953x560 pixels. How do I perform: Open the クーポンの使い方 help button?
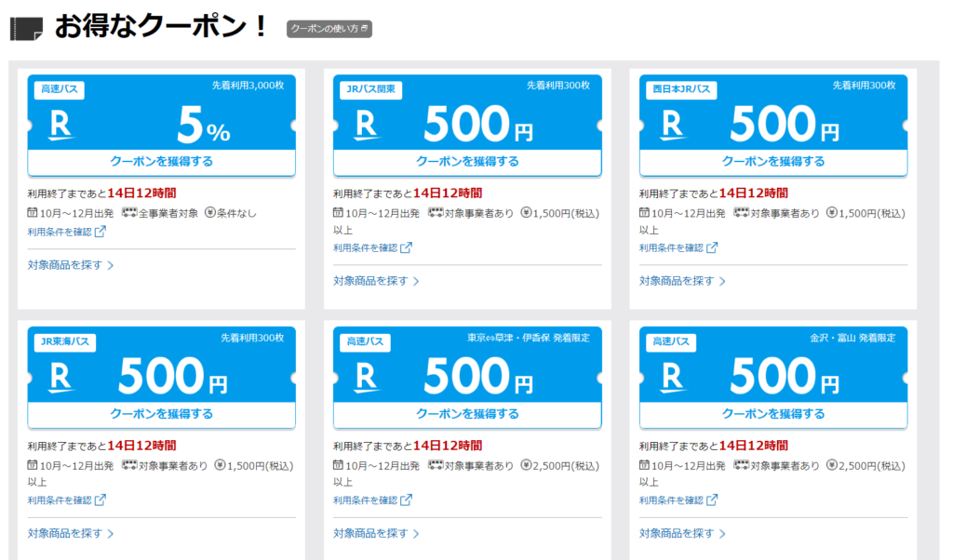click(329, 29)
